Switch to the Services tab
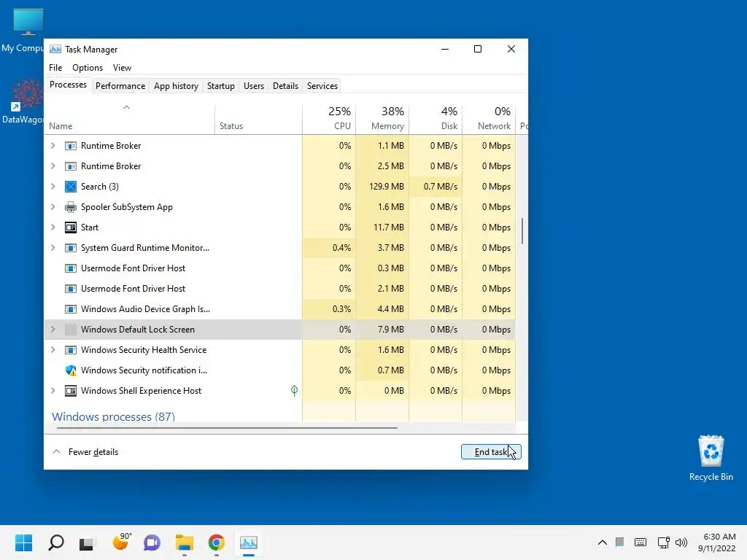The image size is (747, 560). tap(322, 86)
